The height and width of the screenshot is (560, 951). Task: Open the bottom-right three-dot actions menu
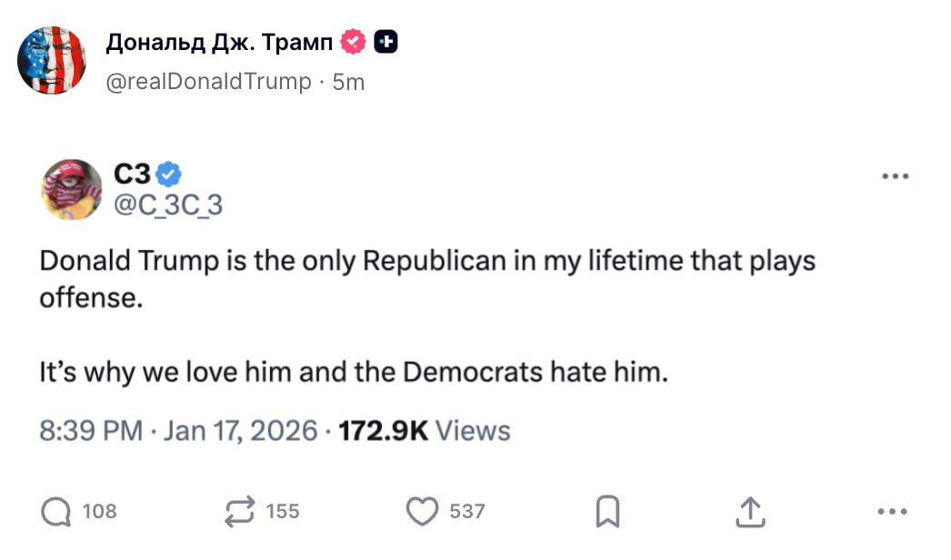click(x=892, y=513)
